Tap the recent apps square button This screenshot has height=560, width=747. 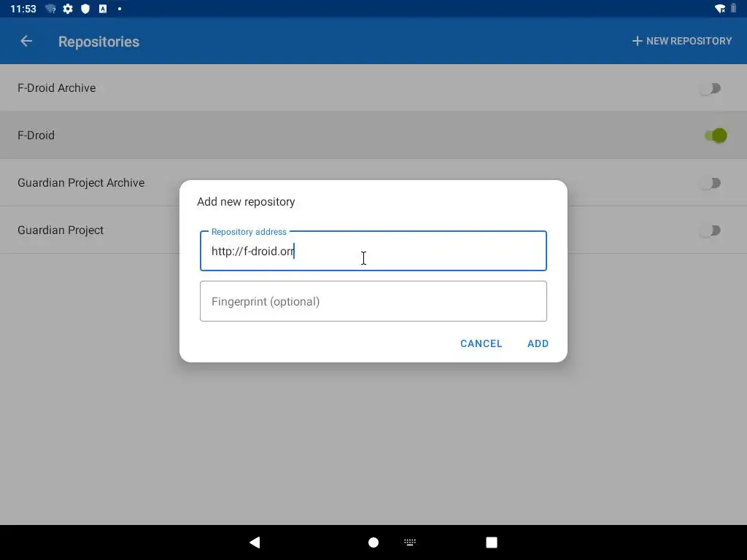[x=492, y=542]
